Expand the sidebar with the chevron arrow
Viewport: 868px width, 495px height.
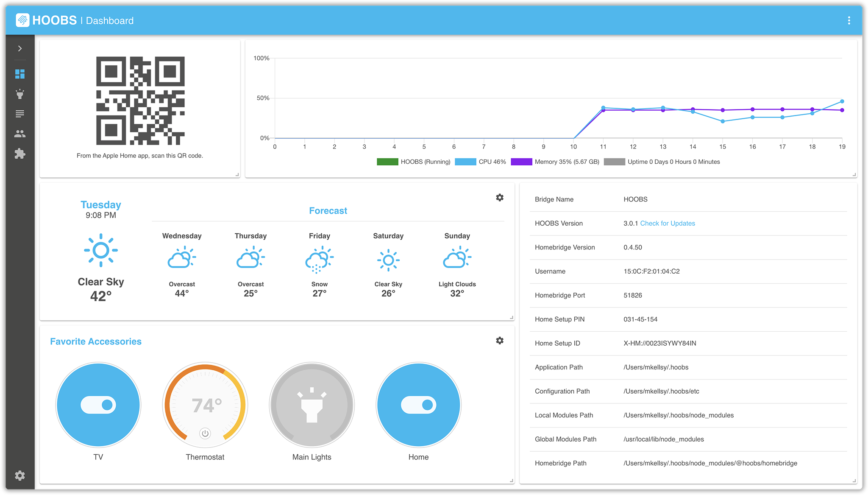(20, 48)
